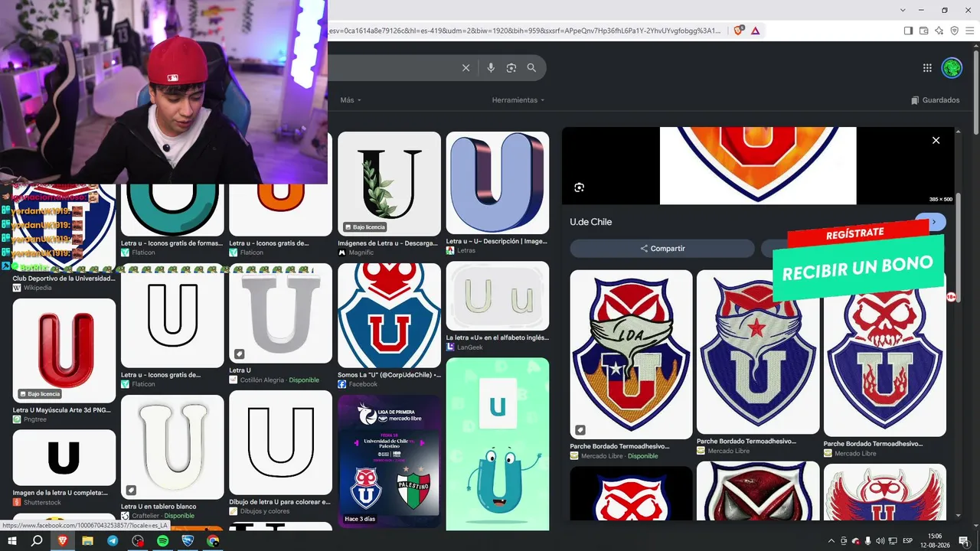Start voice search with the microphone icon
The height and width of the screenshot is (551, 980).
click(x=491, y=68)
